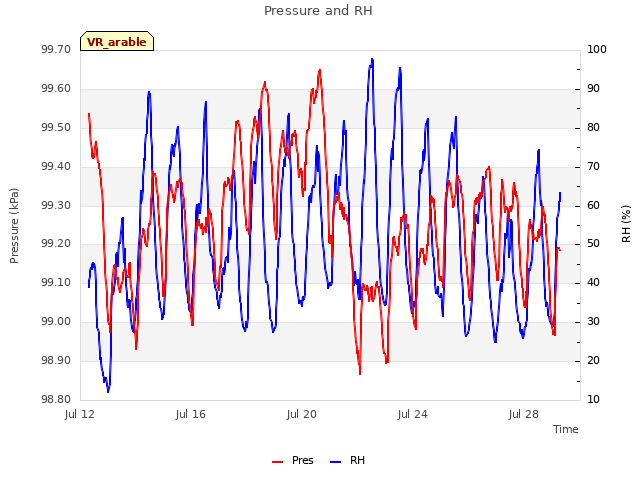Screen dimensions: 640x480
Task: Click the 99.30 pressure tick label
Action: tap(56, 205)
